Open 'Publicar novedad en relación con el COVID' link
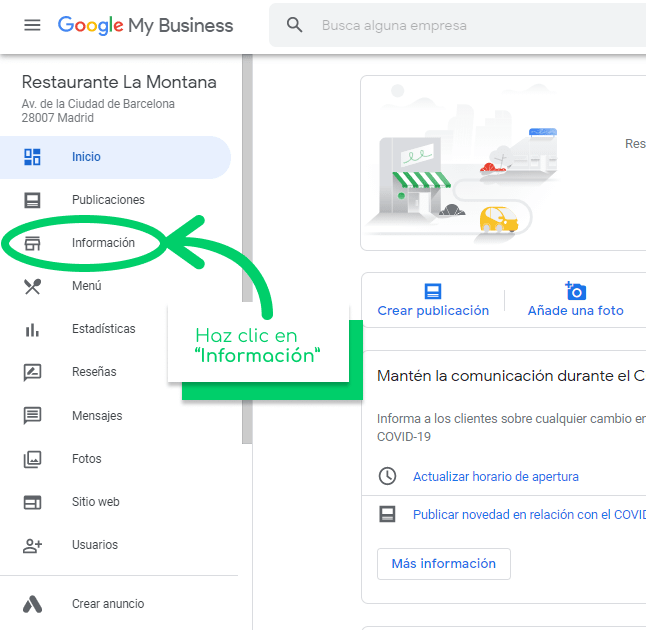This screenshot has width=646, height=630. 529,515
